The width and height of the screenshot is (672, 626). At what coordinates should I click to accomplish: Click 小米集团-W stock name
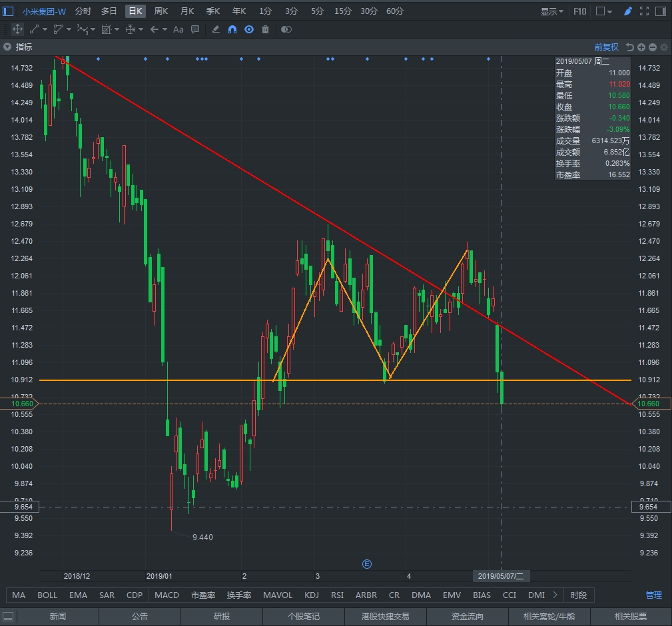44,11
